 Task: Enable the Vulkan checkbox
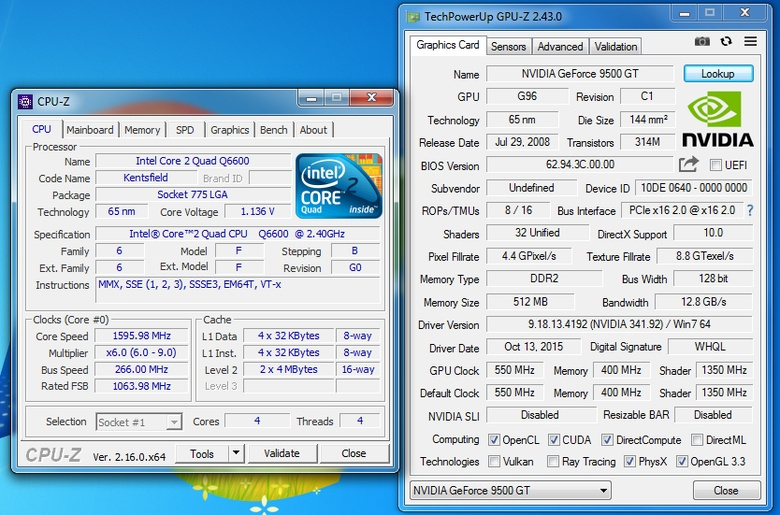click(495, 462)
